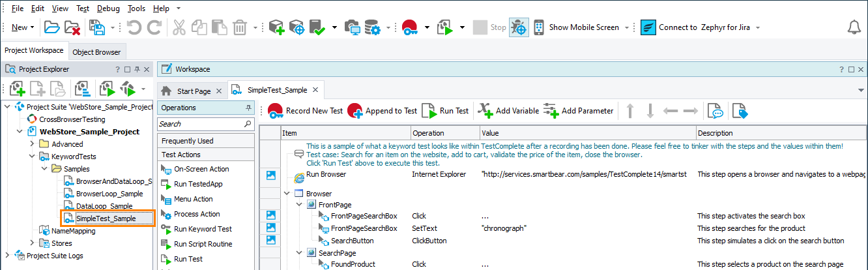This screenshot has width=868, height=270.
Task: Click the Paste icon in main toolbar
Action: [219, 27]
